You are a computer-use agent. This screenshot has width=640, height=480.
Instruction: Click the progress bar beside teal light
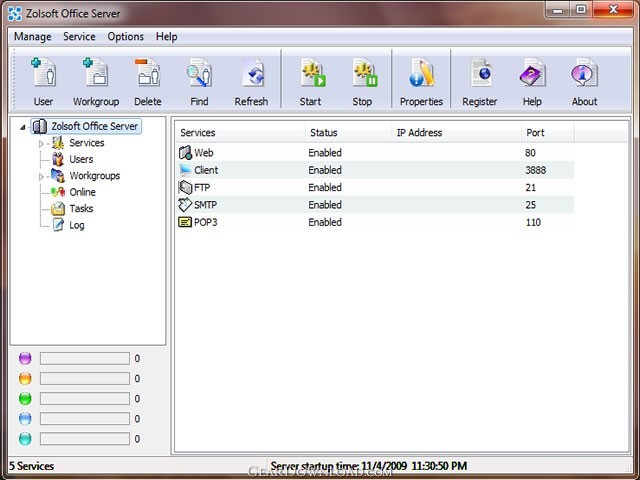(x=85, y=439)
